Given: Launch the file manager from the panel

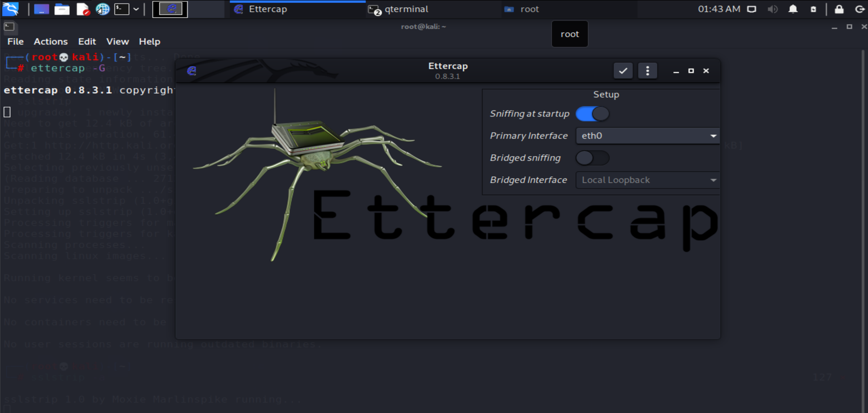Looking at the screenshot, I should [62, 9].
